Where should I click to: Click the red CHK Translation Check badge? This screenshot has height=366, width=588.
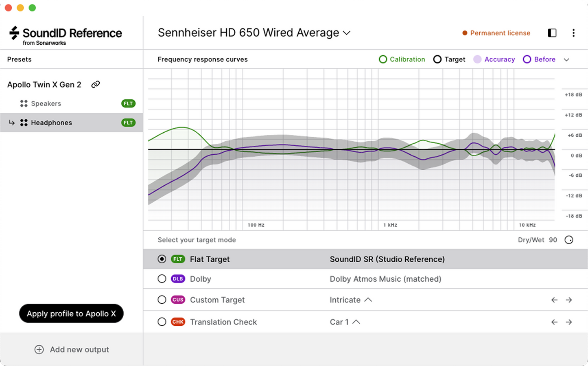pos(178,322)
